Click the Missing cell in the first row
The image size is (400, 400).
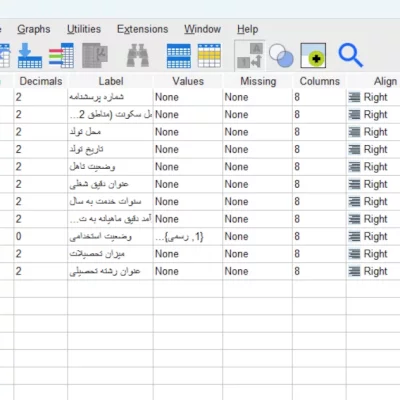(x=257, y=97)
